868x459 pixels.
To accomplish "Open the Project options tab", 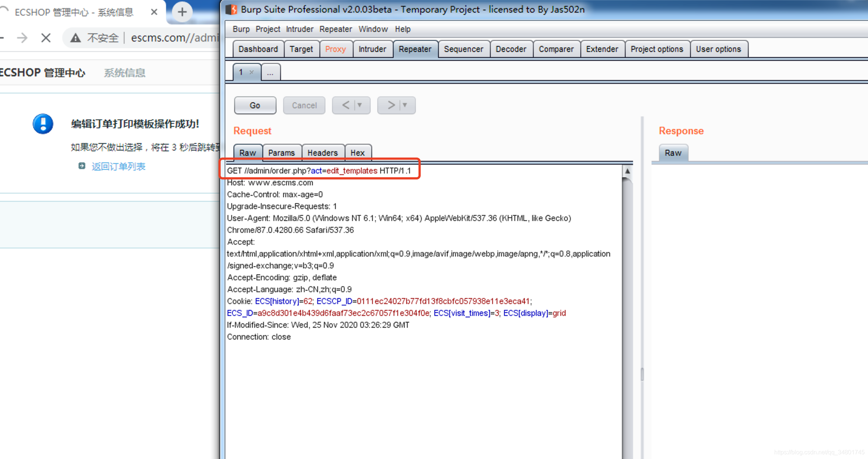I will pyautogui.click(x=657, y=49).
